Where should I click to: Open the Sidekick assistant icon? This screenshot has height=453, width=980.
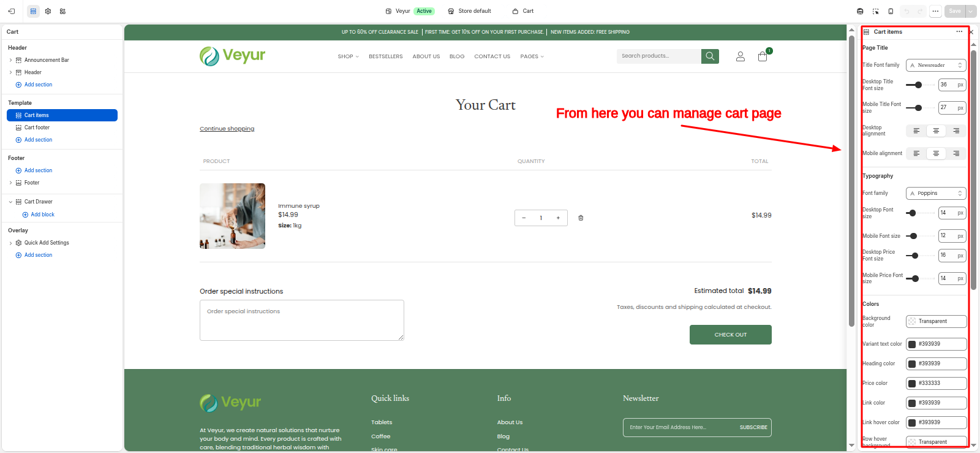point(860,11)
